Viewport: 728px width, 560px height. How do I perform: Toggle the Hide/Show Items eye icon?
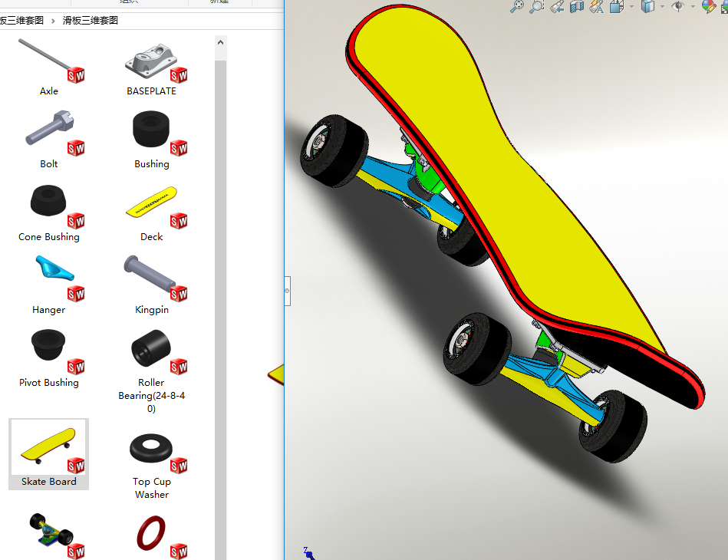[x=678, y=6]
